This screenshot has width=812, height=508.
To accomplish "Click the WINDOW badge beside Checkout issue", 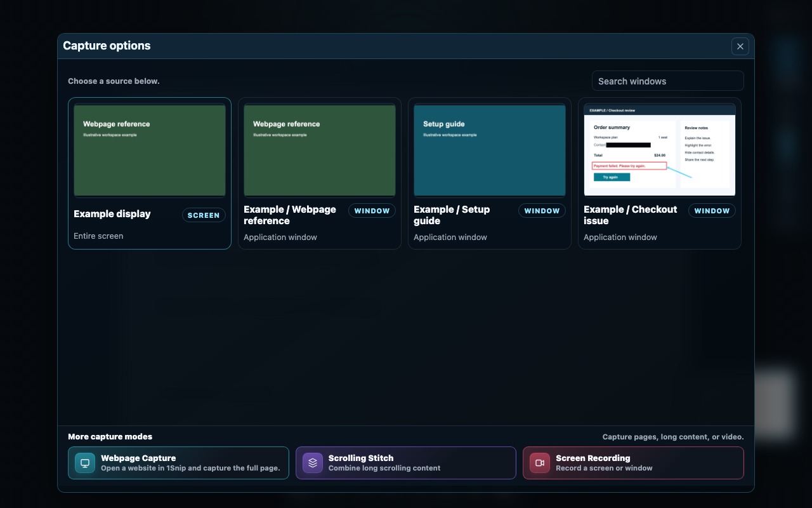I will point(712,211).
